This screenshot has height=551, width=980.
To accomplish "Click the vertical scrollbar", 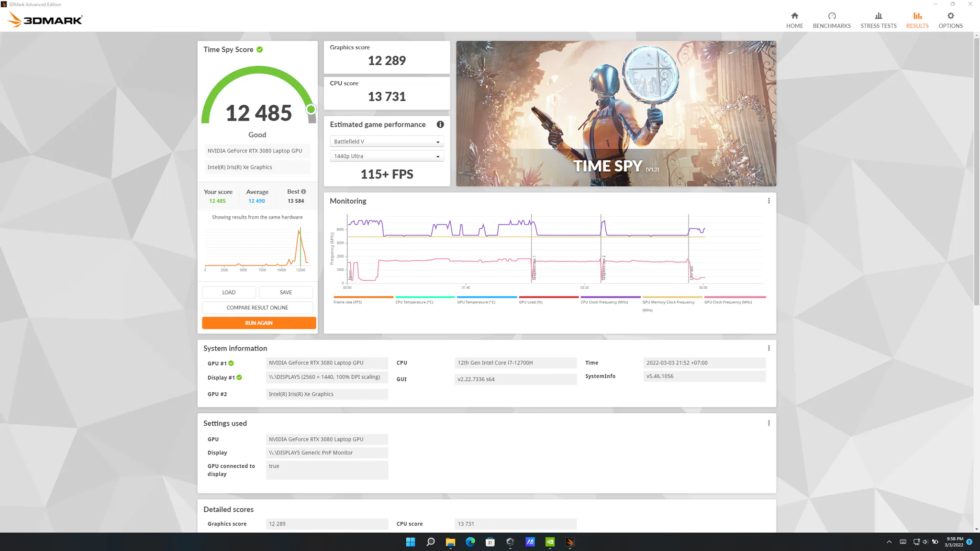I will point(976,172).
